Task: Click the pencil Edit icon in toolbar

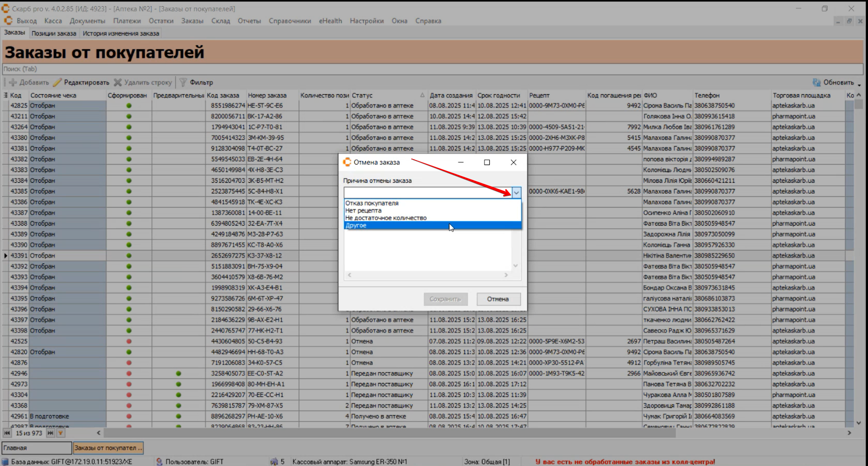Action: click(57, 82)
